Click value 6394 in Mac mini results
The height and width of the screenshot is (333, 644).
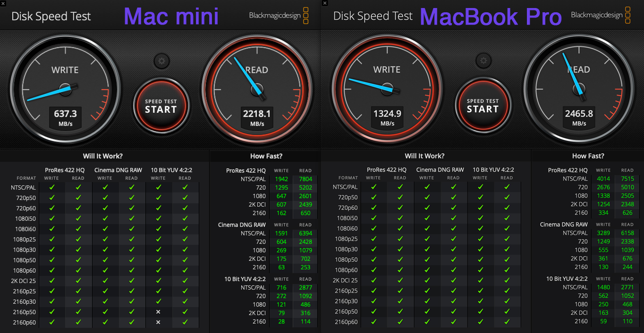coord(305,233)
